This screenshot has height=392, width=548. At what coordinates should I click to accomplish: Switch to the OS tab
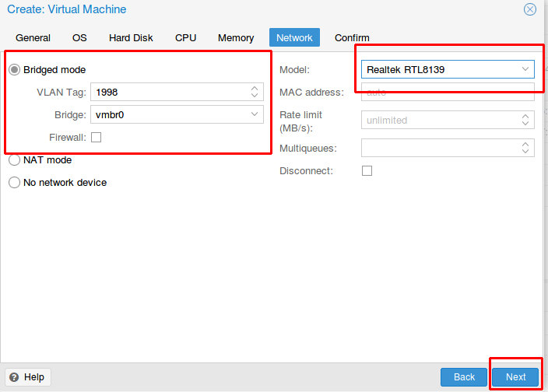[79, 37]
